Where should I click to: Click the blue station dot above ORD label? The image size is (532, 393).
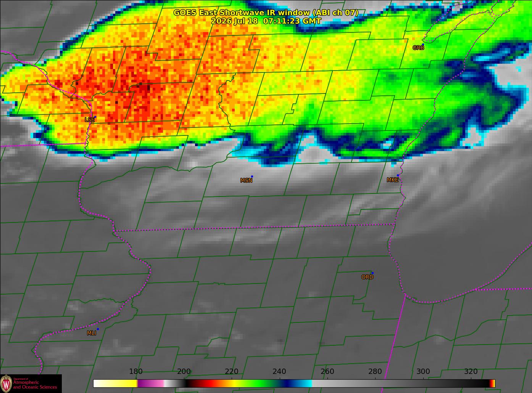[372, 273]
